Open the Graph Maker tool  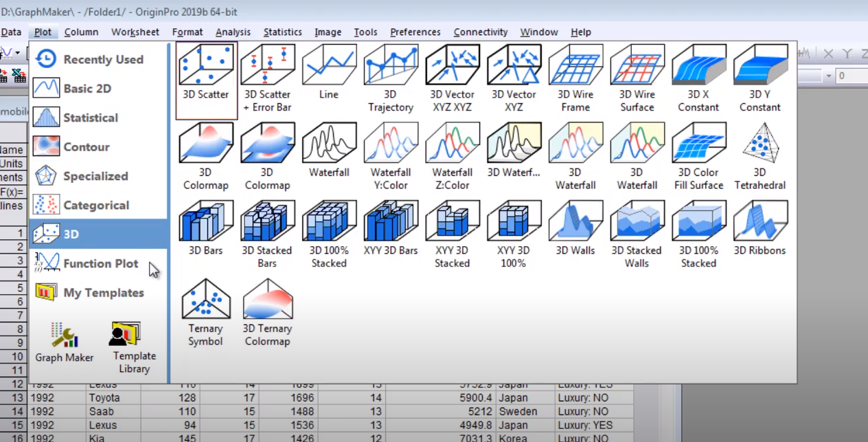(x=65, y=343)
